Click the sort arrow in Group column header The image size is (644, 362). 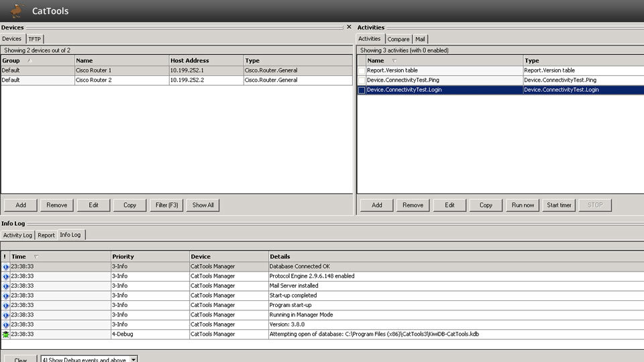pos(29,60)
